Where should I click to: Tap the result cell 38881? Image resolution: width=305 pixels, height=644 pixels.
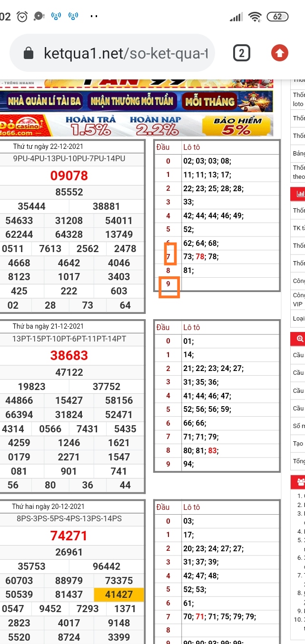pyautogui.click(x=107, y=206)
